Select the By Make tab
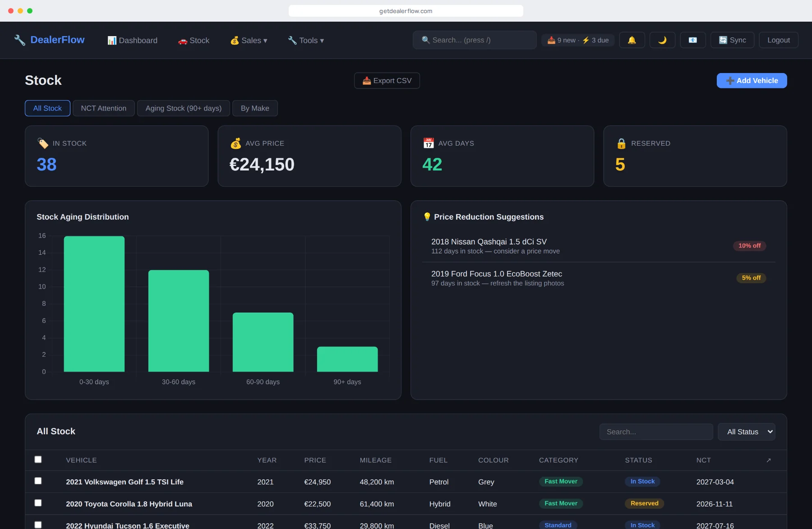The width and height of the screenshot is (812, 529). pyautogui.click(x=255, y=108)
